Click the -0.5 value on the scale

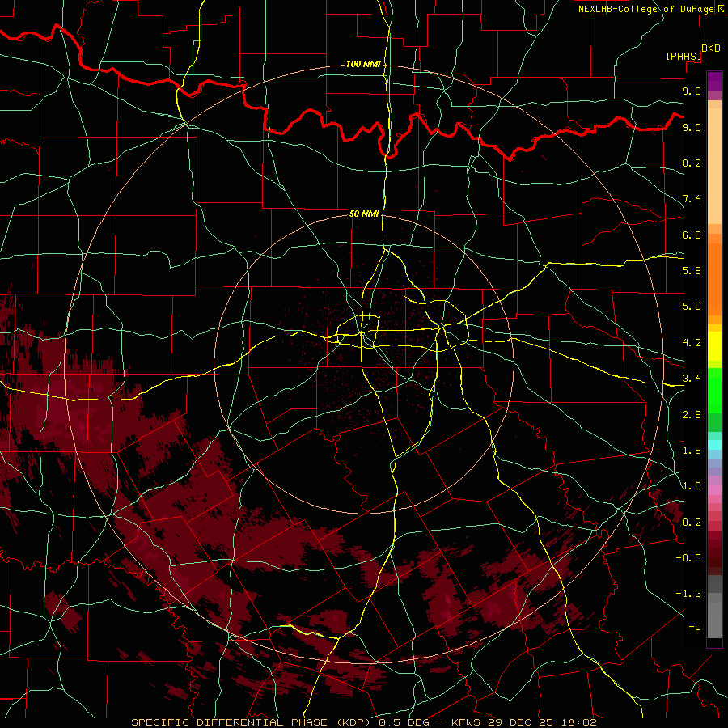coord(688,558)
